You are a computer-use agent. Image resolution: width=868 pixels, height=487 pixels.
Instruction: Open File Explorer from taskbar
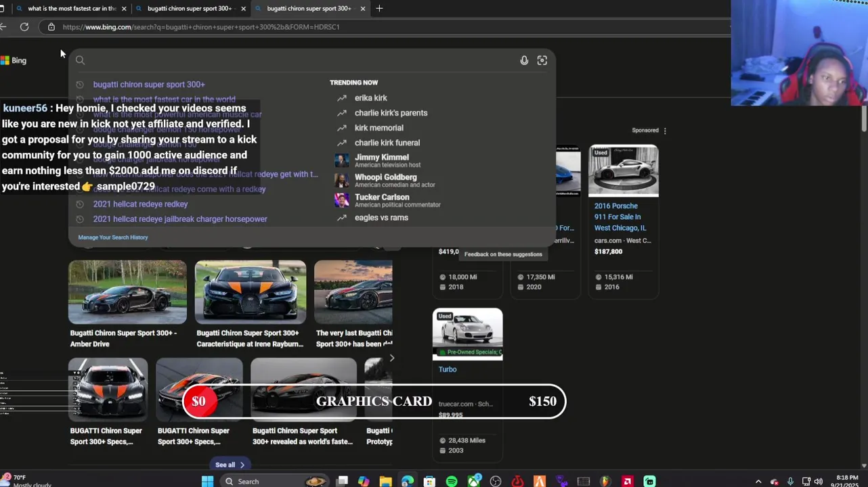tap(385, 482)
